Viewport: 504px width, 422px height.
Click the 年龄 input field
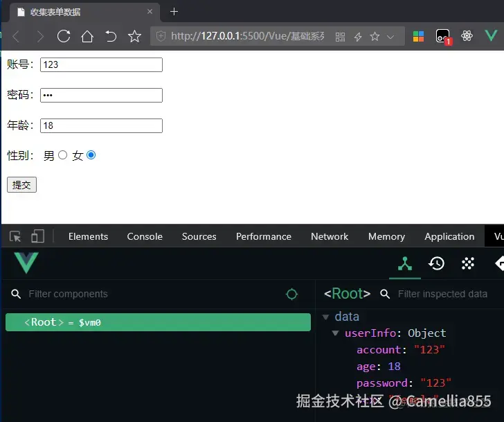click(x=101, y=125)
